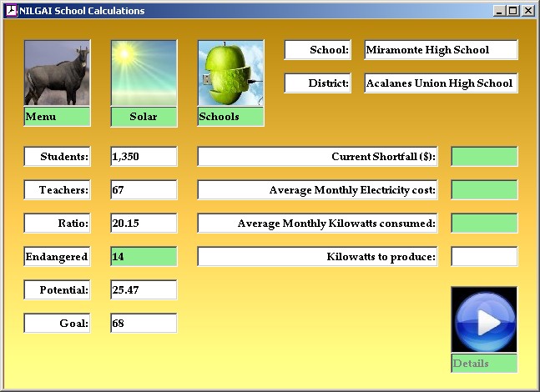Select the Teachers field containing 67
The width and height of the screenshot is (540, 392).
point(144,190)
